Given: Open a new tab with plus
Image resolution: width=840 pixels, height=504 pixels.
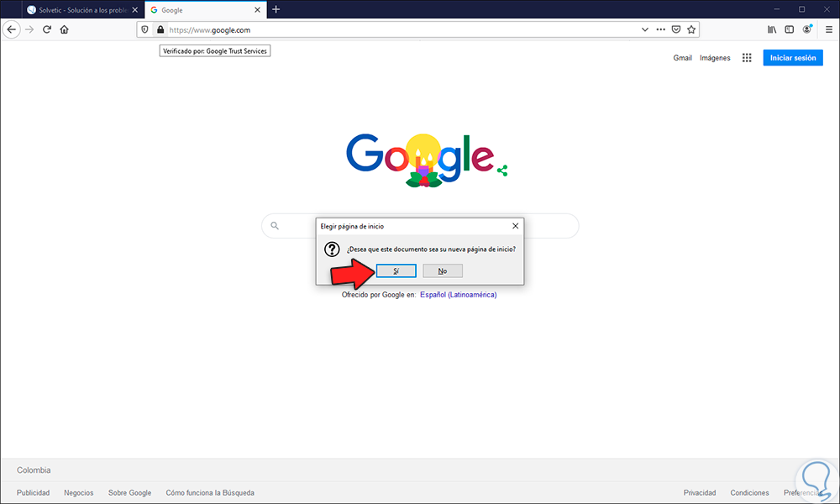Looking at the screenshot, I should (x=276, y=9).
